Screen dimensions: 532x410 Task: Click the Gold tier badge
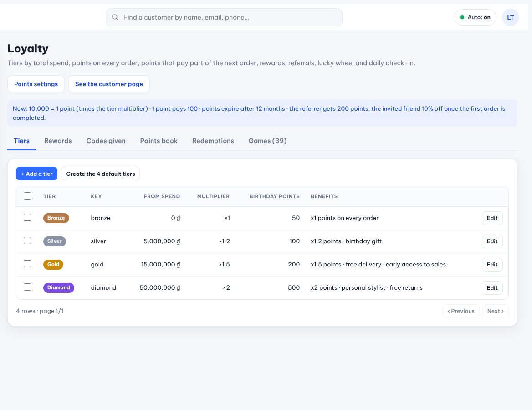53,264
